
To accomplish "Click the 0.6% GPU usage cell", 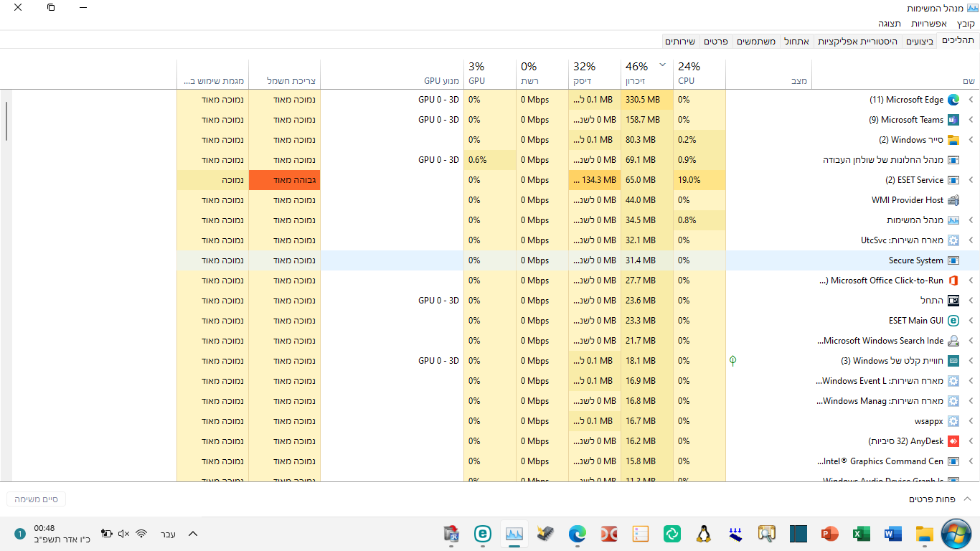I will point(490,160).
